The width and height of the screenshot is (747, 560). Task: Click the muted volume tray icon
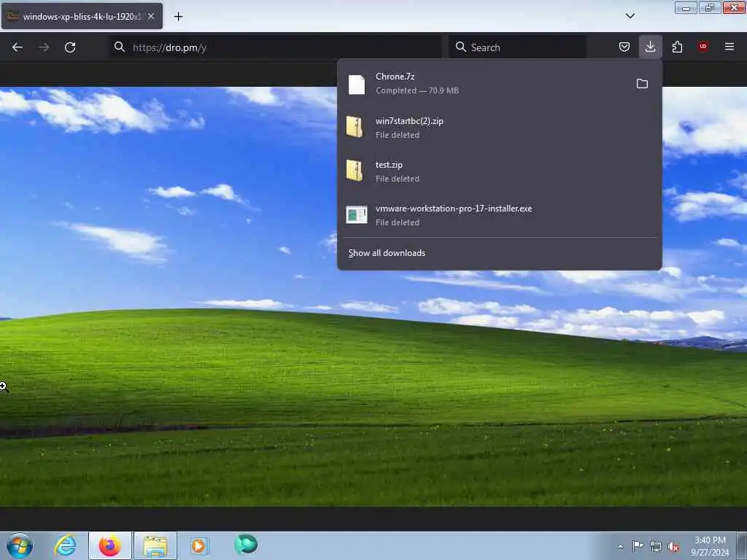673,547
